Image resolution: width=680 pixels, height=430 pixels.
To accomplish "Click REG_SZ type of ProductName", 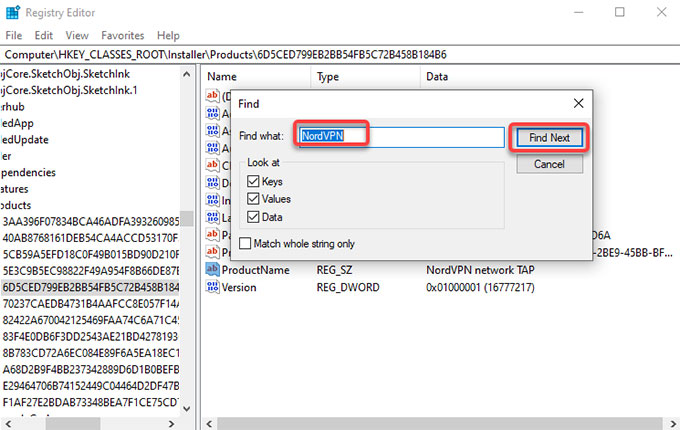I will click(x=334, y=270).
